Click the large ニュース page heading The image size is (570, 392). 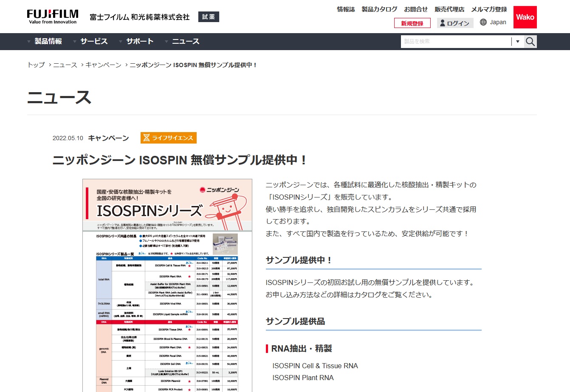59,98
